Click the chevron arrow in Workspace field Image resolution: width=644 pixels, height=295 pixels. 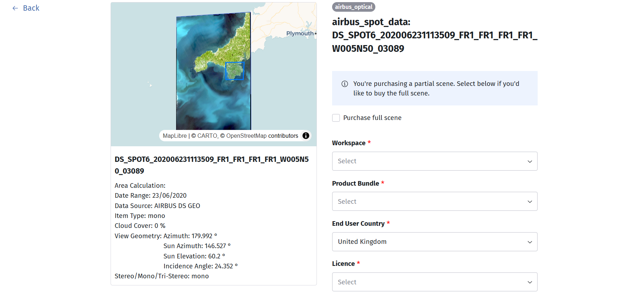point(530,161)
